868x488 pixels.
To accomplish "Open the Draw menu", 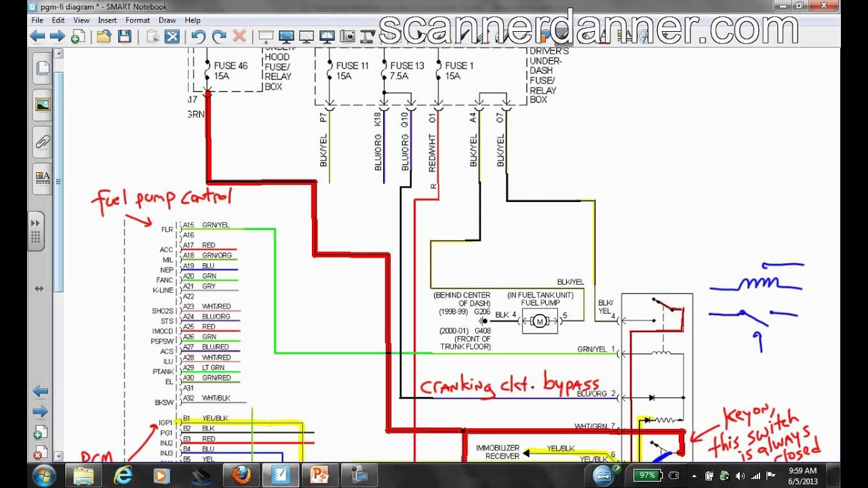I will 167,20.
